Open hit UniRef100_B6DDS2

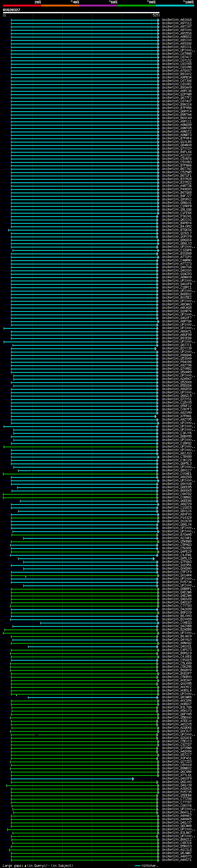[x=176, y=294]
